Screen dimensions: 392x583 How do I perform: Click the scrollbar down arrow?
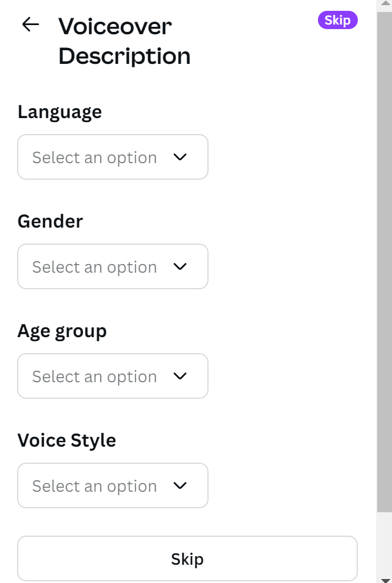(384, 580)
